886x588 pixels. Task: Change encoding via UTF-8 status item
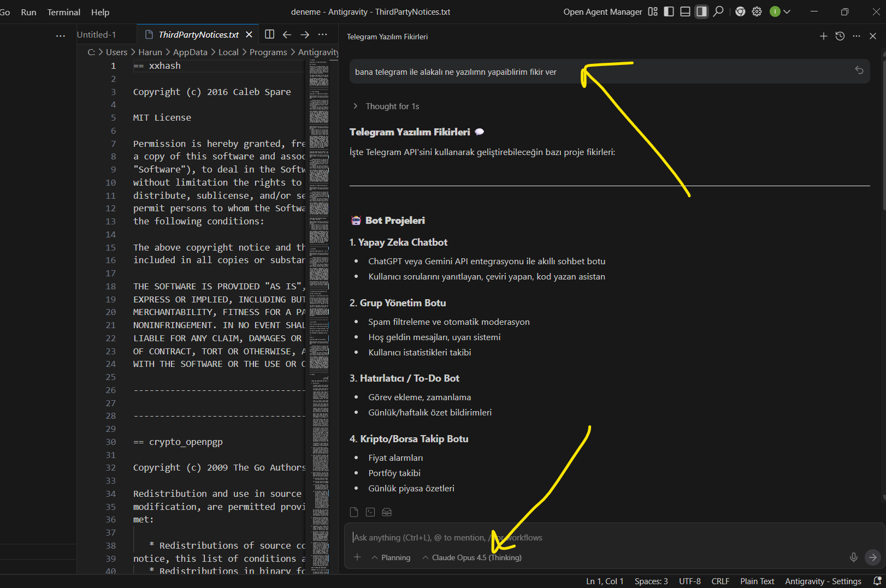[x=690, y=581]
